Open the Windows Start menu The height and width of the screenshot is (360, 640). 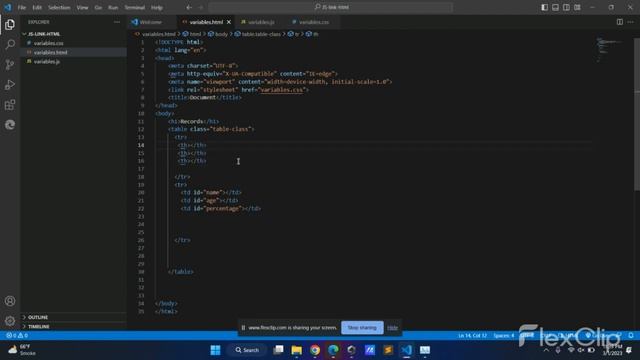pos(216,350)
